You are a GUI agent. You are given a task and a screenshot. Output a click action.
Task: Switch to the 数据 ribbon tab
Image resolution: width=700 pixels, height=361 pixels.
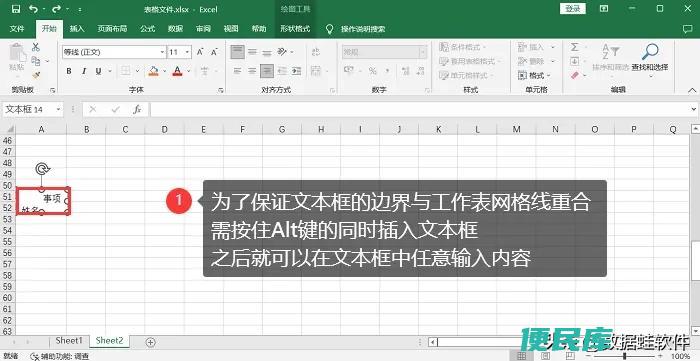click(x=175, y=29)
